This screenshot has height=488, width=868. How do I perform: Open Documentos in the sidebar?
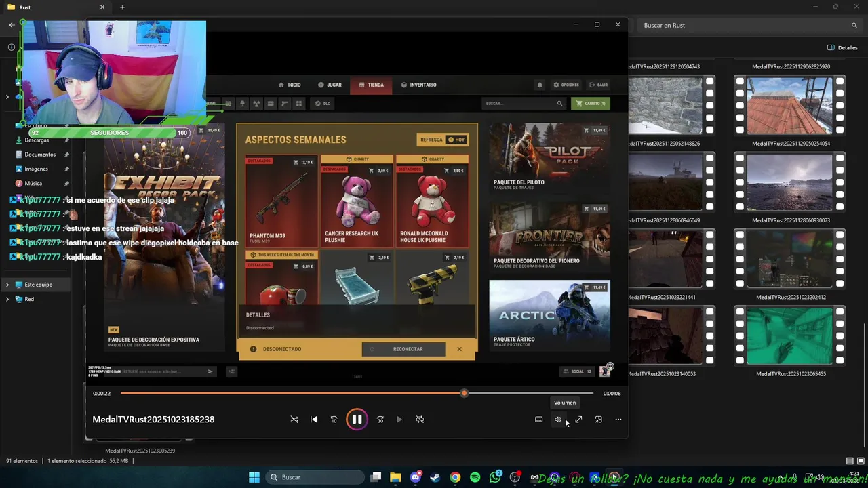coord(41,155)
